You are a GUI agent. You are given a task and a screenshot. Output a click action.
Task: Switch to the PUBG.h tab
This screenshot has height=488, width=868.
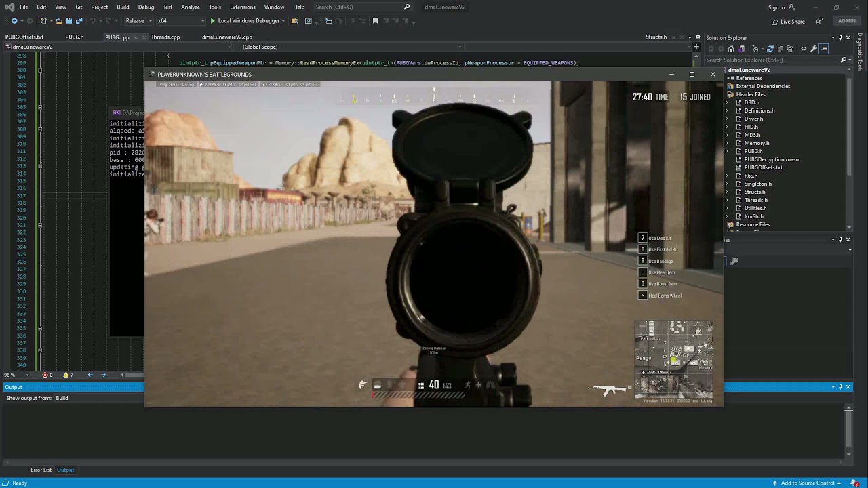tap(75, 37)
